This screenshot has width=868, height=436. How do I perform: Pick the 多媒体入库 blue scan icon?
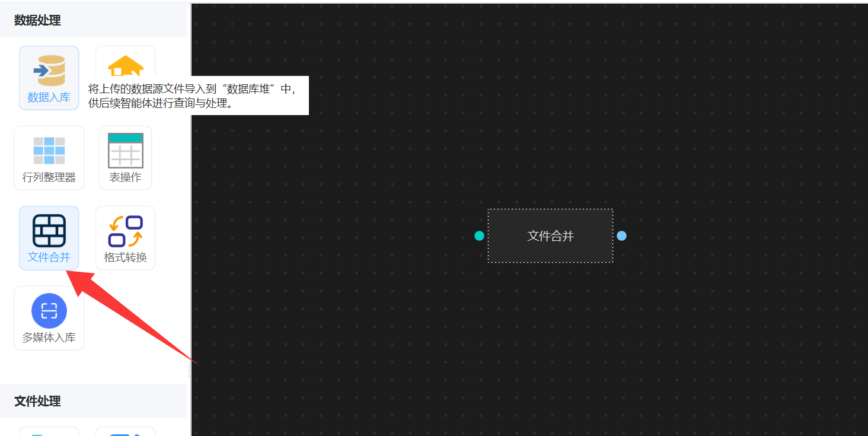pos(49,311)
